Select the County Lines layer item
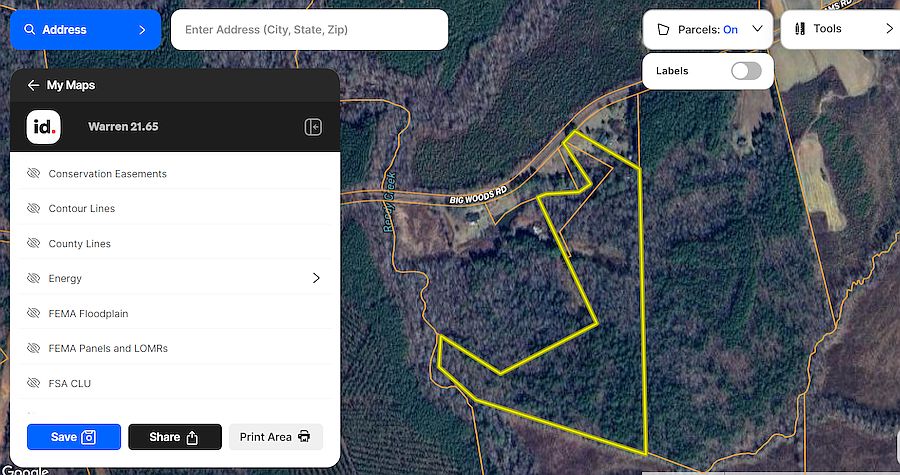This screenshot has height=475, width=900. [175, 243]
